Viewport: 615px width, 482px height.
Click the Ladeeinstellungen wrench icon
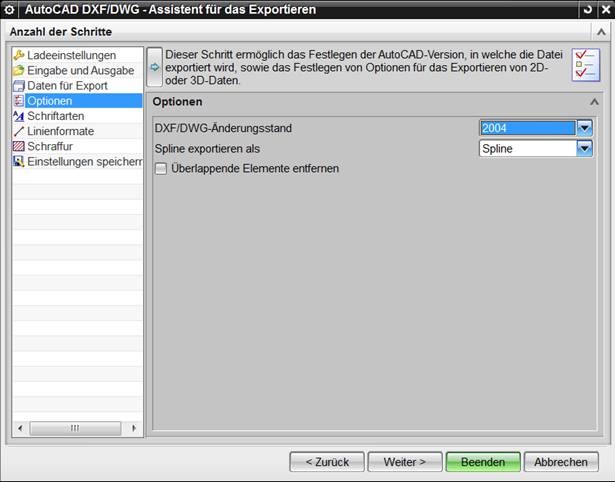[19, 55]
